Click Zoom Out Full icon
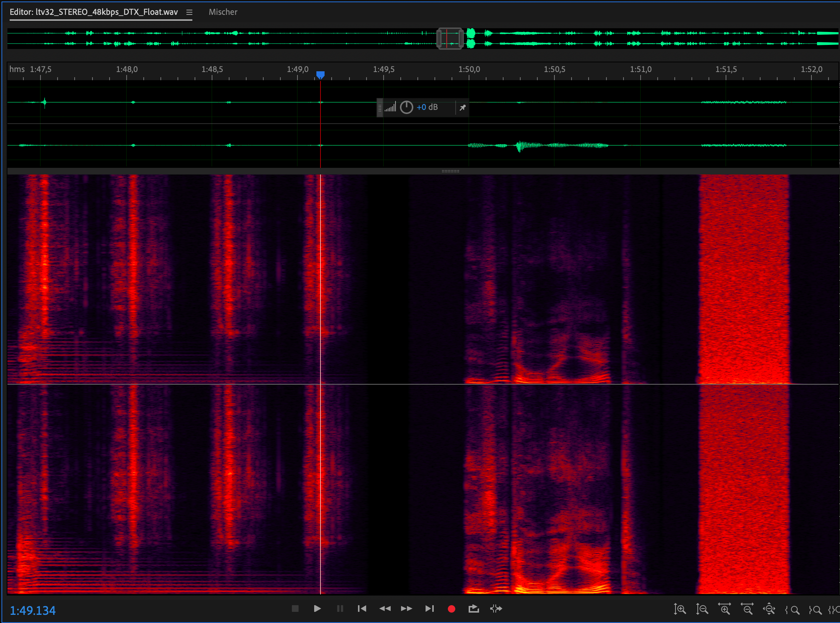The height and width of the screenshot is (623, 840). pos(769,609)
